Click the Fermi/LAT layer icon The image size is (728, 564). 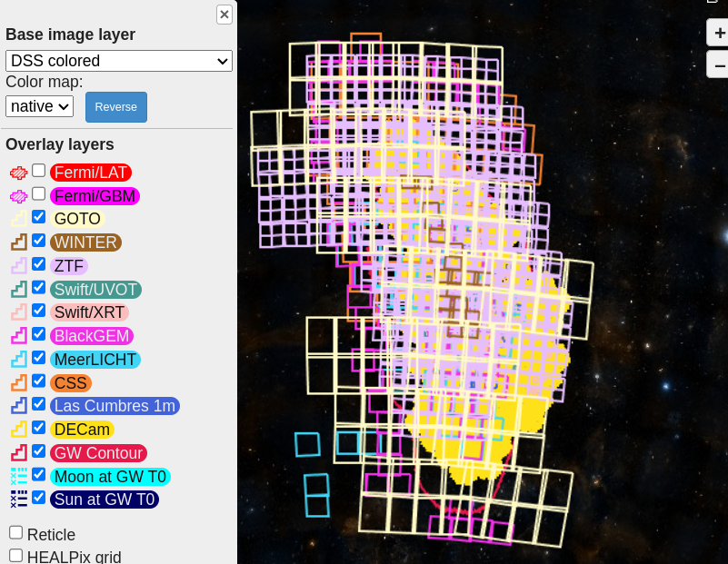click(x=19, y=173)
